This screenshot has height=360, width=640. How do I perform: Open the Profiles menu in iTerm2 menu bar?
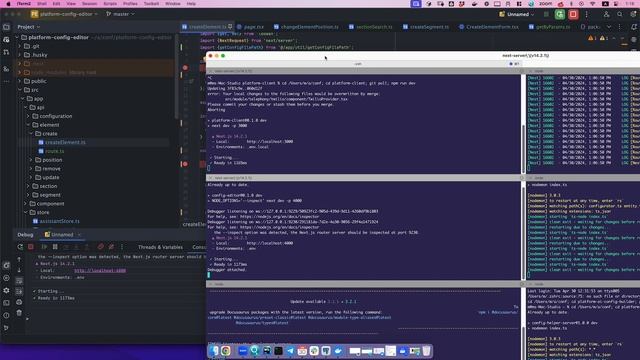coord(130,4)
